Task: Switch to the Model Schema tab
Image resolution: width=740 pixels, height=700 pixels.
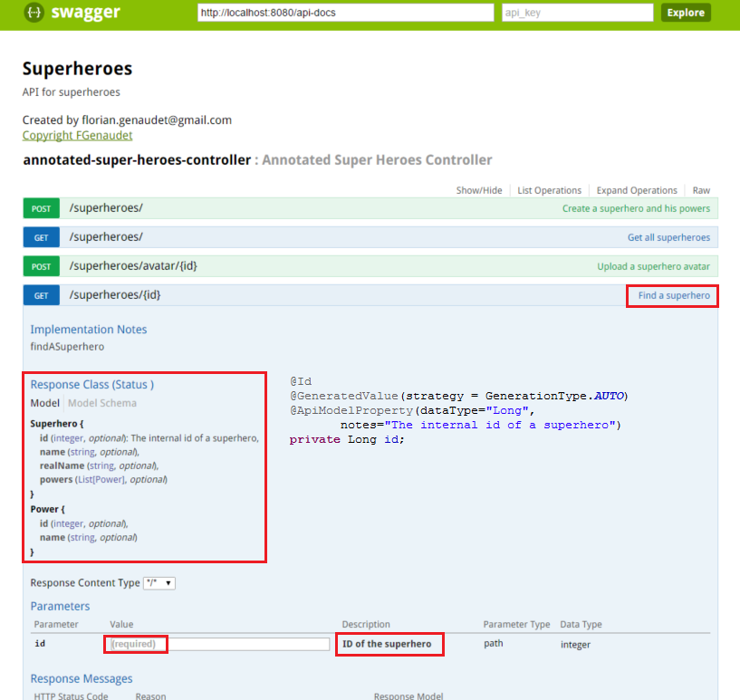Action: [102, 403]
